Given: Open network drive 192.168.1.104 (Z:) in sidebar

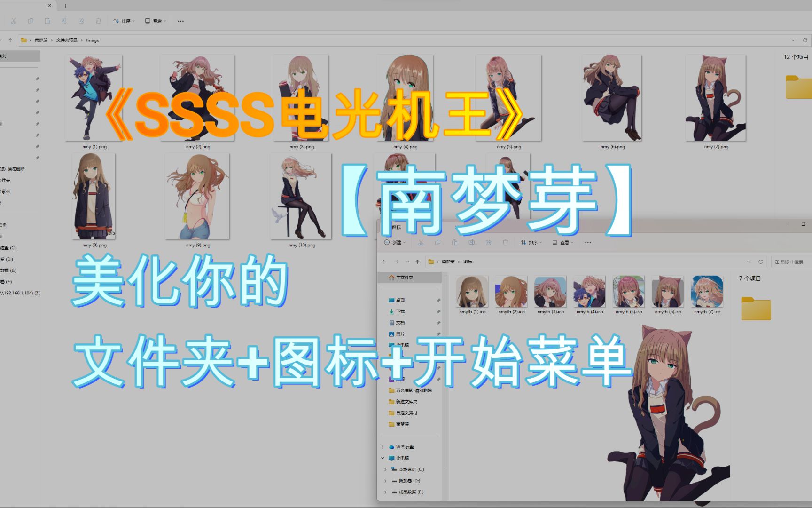Looking at the screenshot, I should point(20,293).
